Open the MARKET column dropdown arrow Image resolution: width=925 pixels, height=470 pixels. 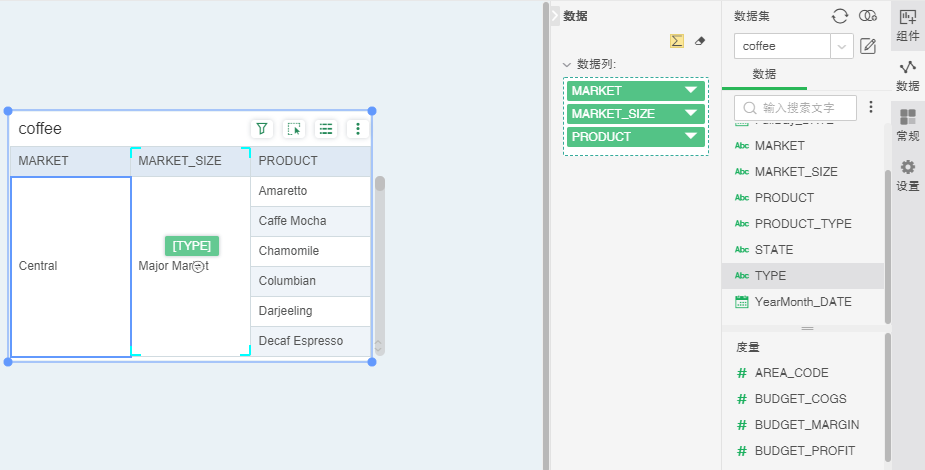[x=690, y=91]
